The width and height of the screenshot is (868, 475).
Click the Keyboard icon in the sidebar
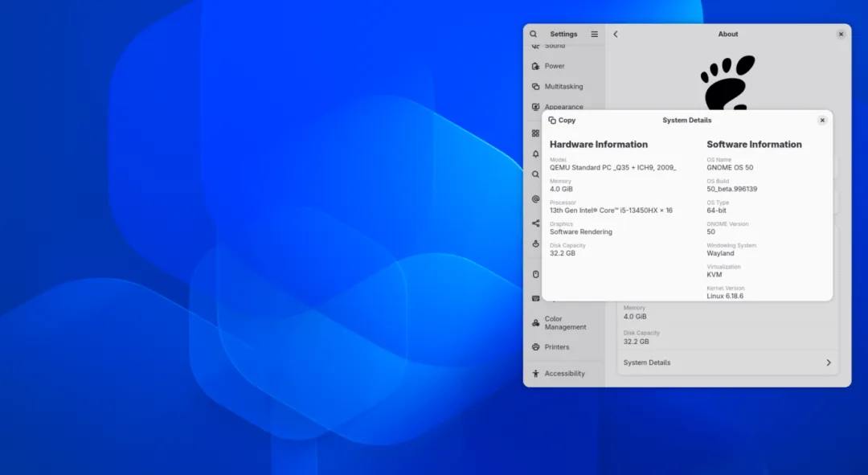(x=535, y=298)
